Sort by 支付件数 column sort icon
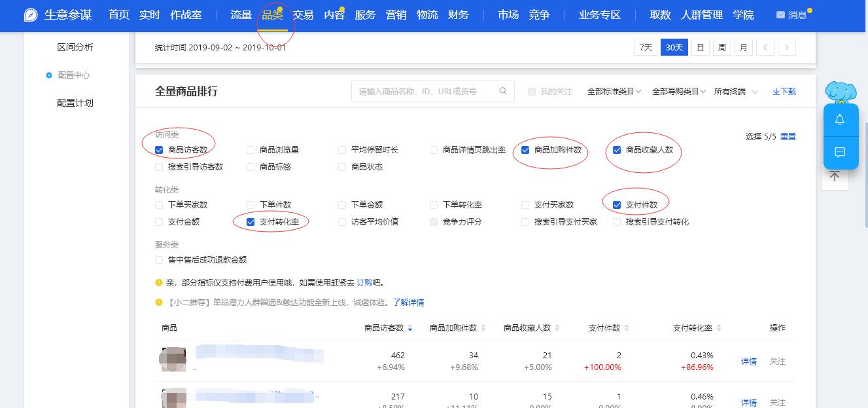Image resolution: width=868 pixels, height=408 pixels. pyautogui.click(x=627, y=328)
